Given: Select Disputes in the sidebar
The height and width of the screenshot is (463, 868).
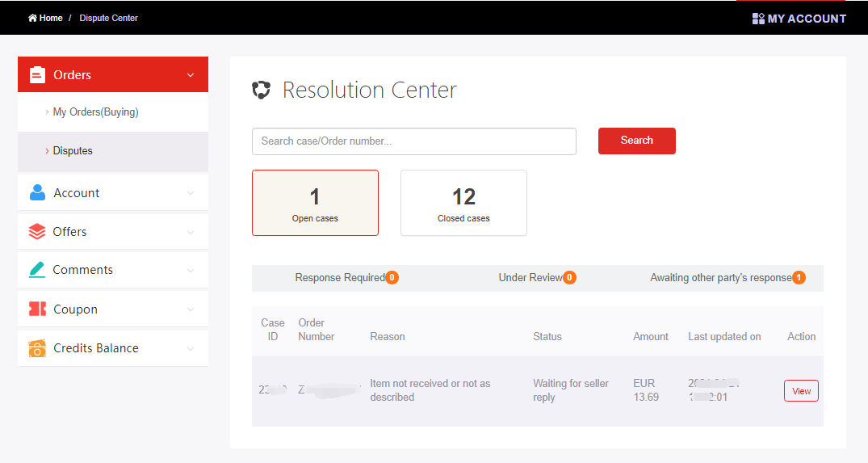Looking at the screenshot, I should click(73, 151).
